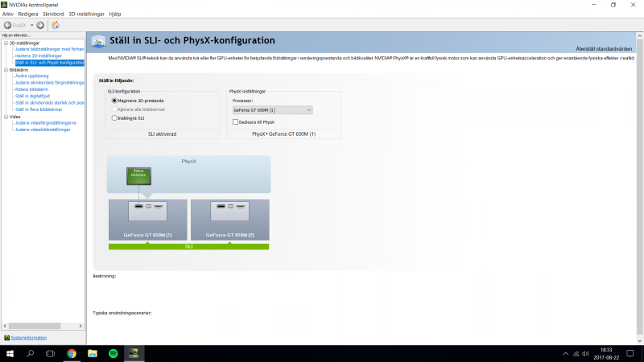Click Återställ standardvärden link
The width and height of the screenshot is (644, 362).
click(604, 49)
